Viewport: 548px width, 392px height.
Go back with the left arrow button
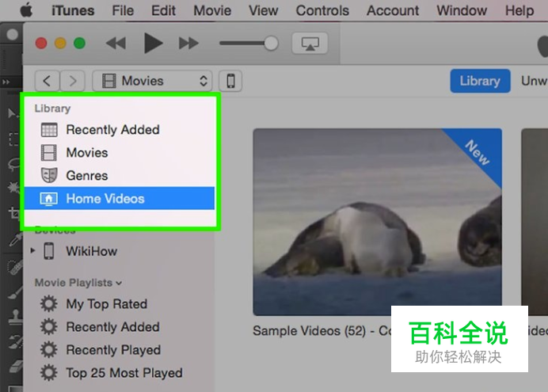[x=47, y=81]
